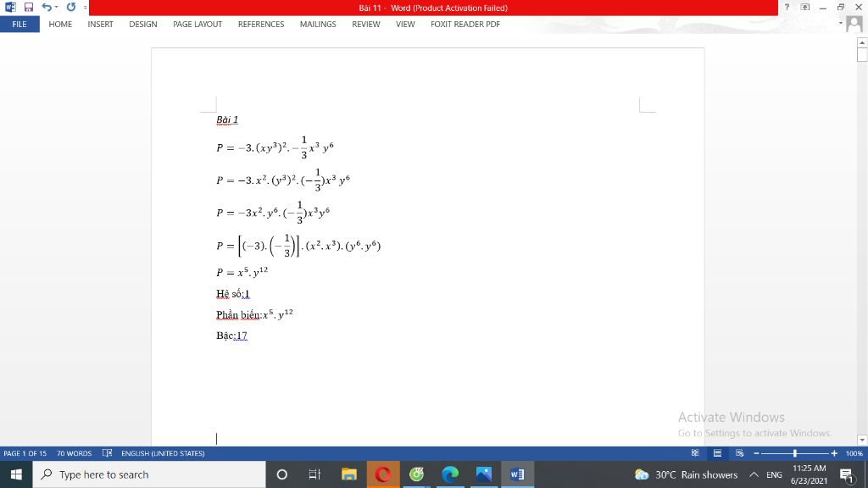Image resolution: width=868 pixels, height=488 pixels.
Task: Click the ENG input language indicator
Action: [774, 474]
